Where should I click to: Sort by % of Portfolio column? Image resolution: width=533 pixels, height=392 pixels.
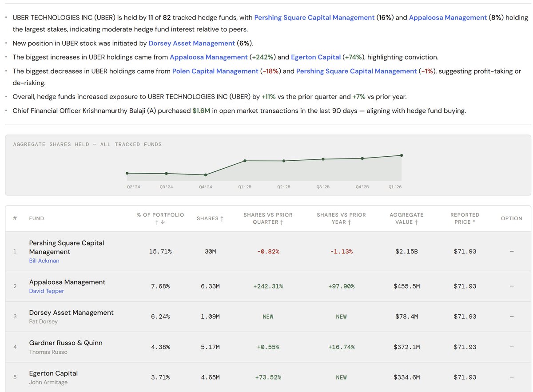160,218
